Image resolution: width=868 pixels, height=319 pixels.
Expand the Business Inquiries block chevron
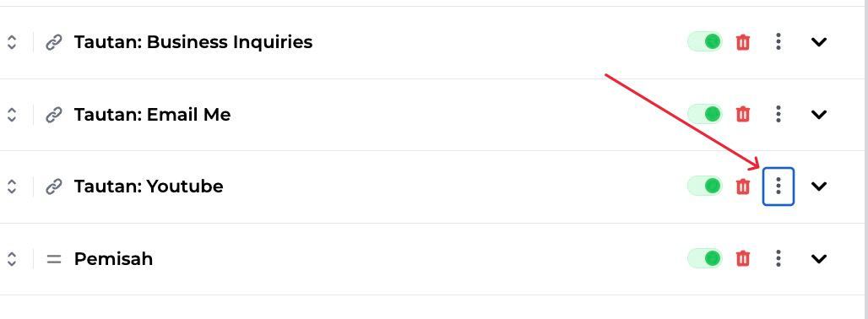coord(819,42)
